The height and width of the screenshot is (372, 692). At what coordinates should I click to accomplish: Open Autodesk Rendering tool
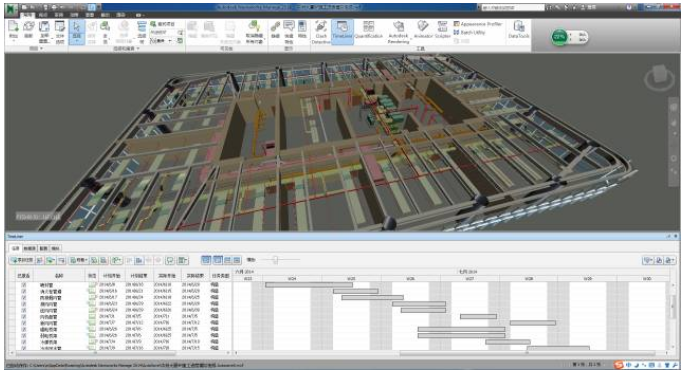(399, 32)
